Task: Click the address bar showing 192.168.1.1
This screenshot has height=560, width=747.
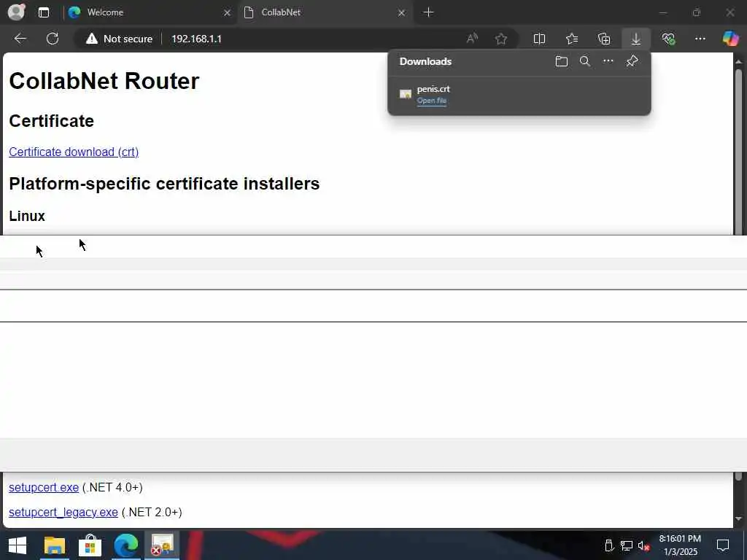Action: coord(196,39)
